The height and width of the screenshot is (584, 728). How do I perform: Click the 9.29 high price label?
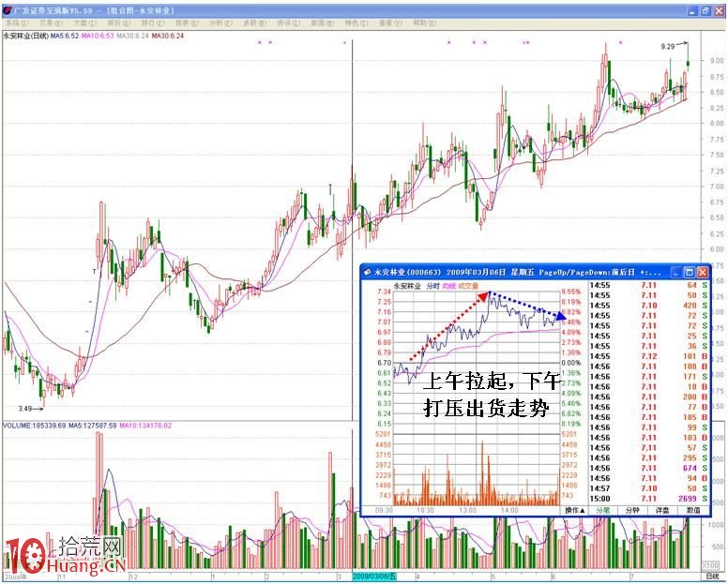pos(668,46)
